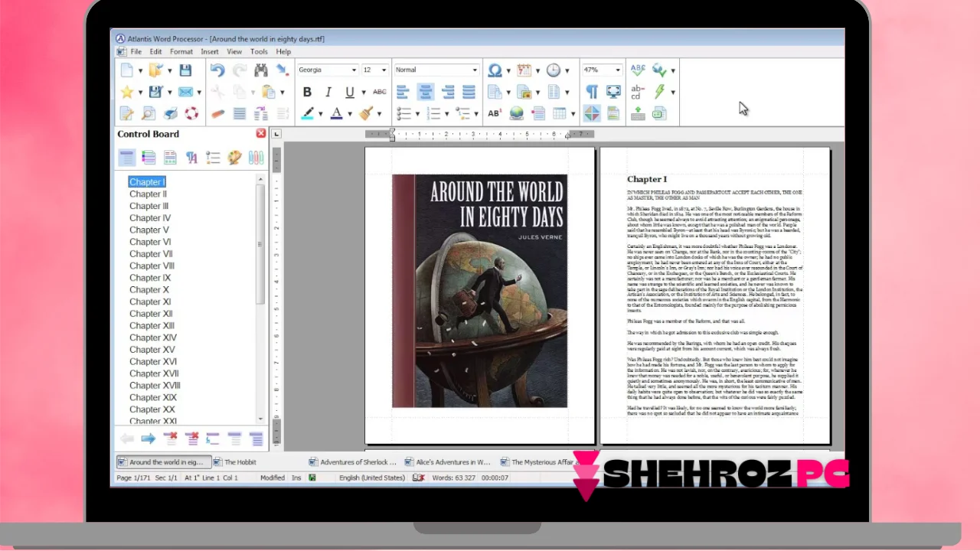Viewport: 980px width, 551px height.
Task: Open the 47% zoom dropdown
Action: tap(617, 70)
